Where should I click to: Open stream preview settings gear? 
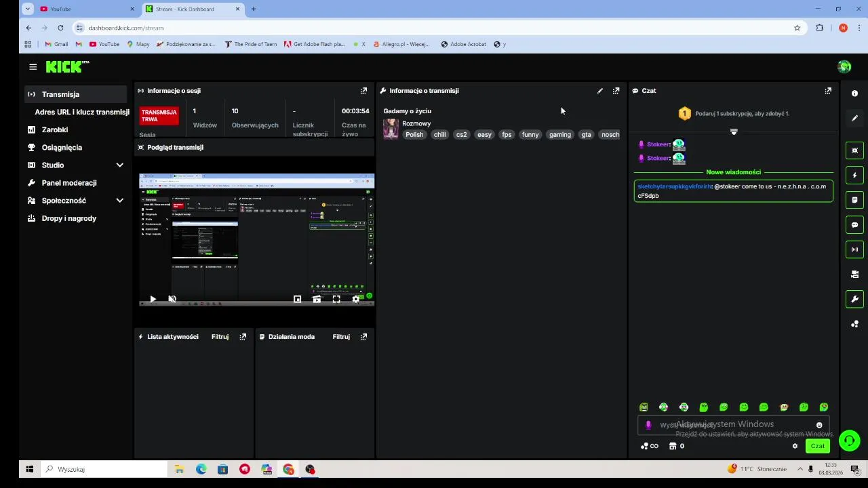pyautogui.click(x=355, y=299)
